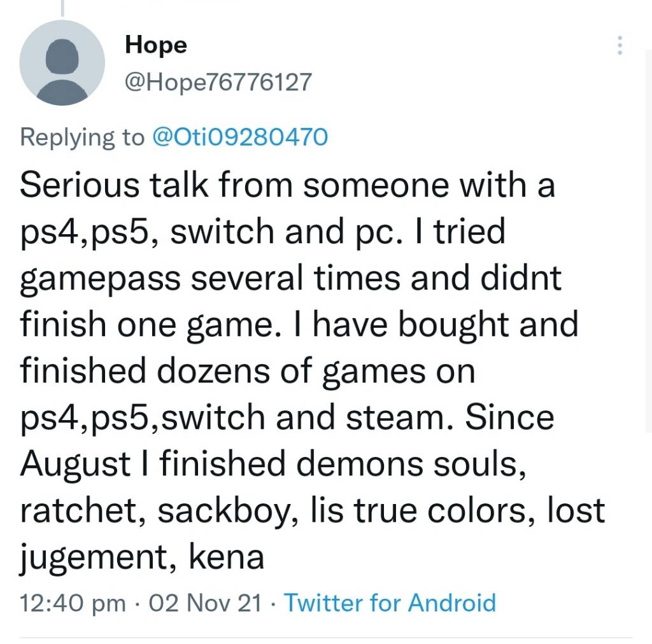Click Hope's default profile avatar
Viewport: 652px width, 644px height.
tap(62, 62)
